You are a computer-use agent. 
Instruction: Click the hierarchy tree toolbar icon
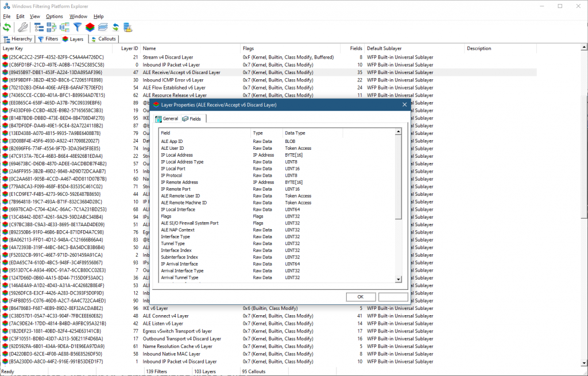point(39,27)
